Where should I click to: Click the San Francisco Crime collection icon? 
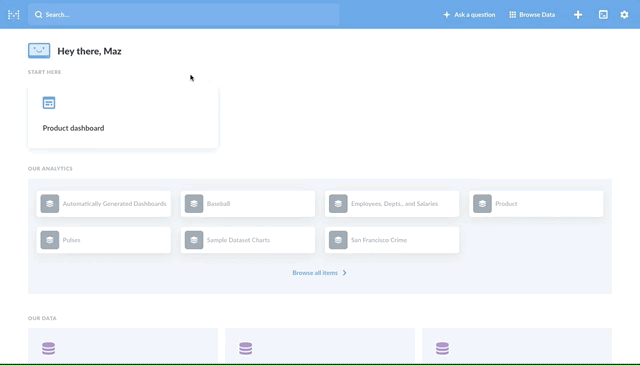[x=338, y=240]
